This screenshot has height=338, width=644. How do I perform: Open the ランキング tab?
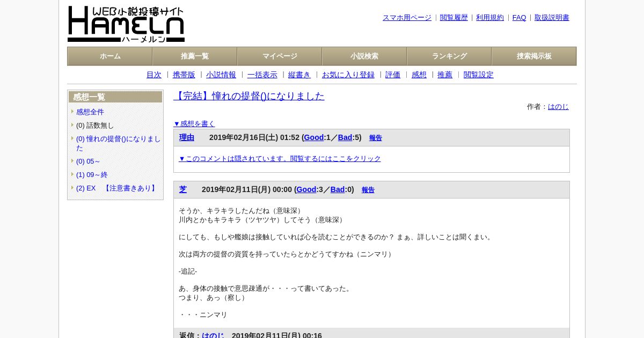click(x=449, y=56)
